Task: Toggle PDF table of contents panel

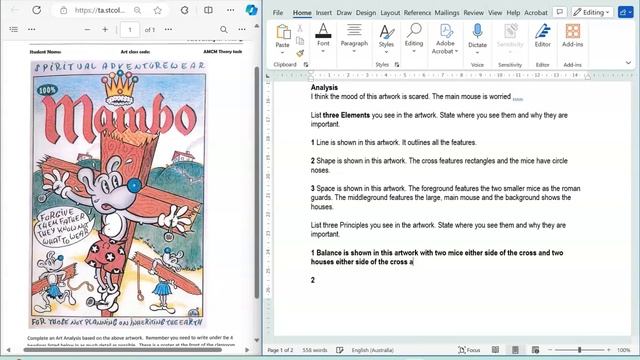Action: coord(13,29)
